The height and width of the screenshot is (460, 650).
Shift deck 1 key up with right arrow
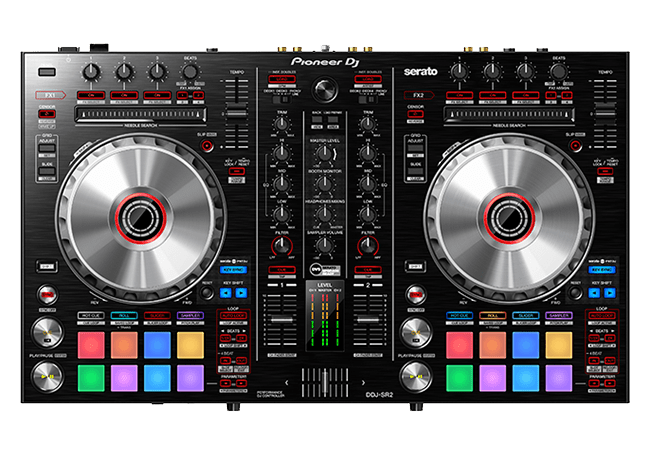pos(241,293)
